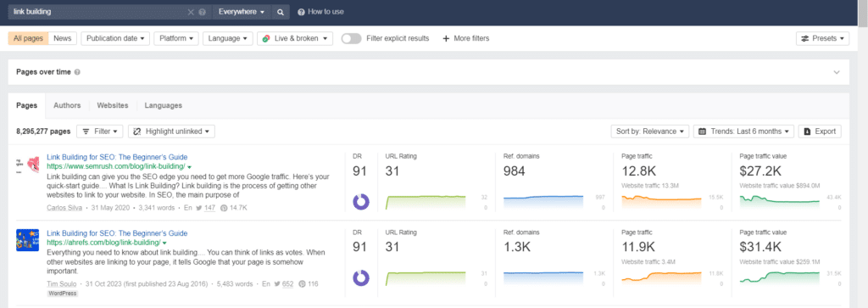Click Pages over time info icon

point(77,72)
